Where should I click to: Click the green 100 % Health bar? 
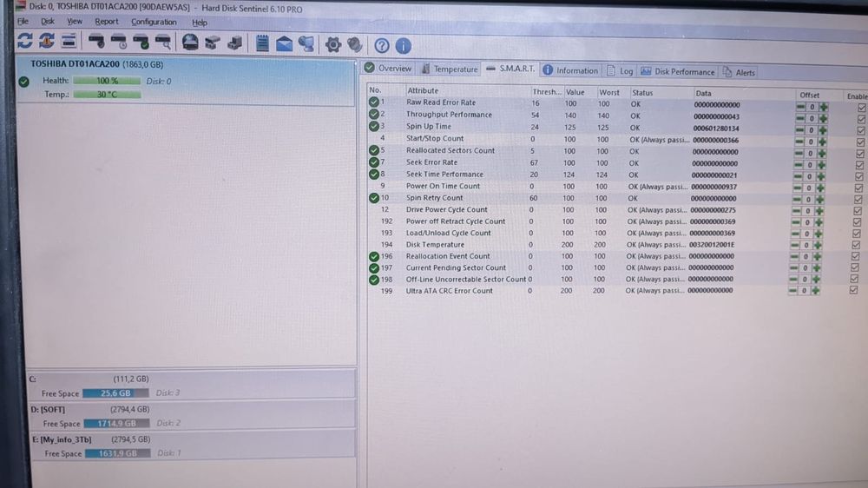click(107, 81)
